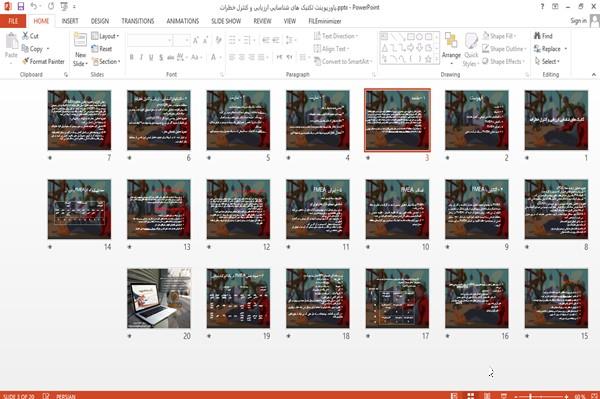Click the Undo arrow icon
600x399 pixels.
click(34, 6)
